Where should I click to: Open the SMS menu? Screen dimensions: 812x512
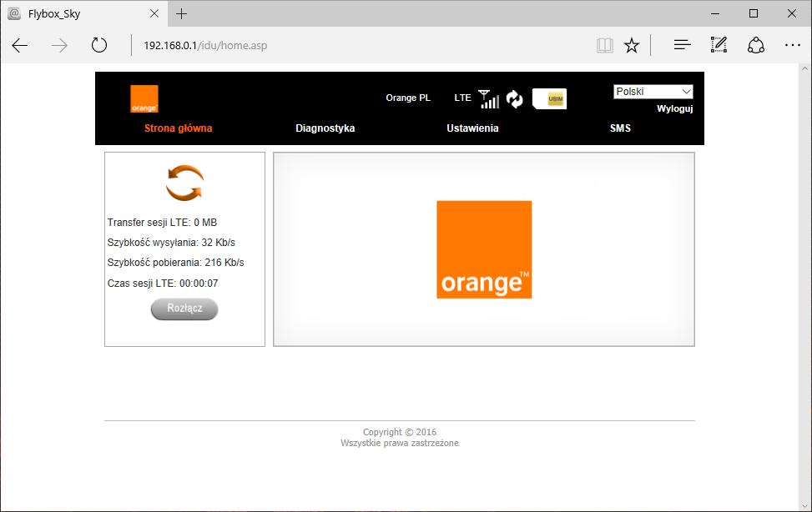(x=620, y=128)
